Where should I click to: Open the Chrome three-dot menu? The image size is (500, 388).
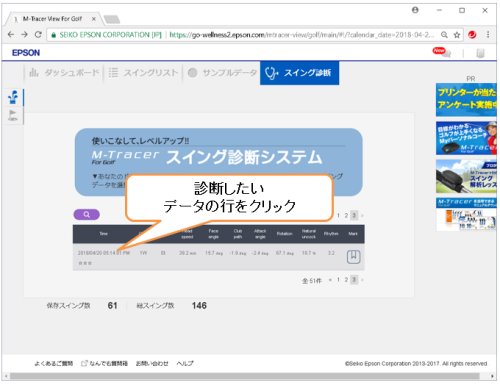click(488, 35)
